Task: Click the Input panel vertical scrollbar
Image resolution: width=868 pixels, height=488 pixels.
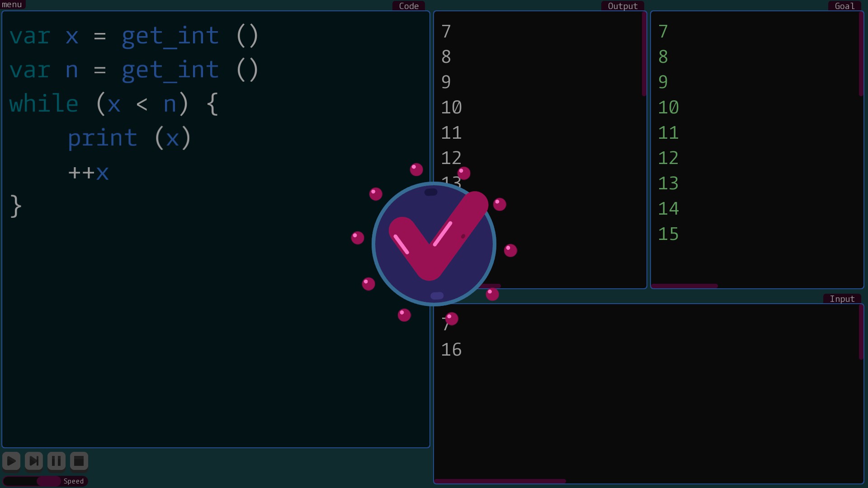Action: [861, 332]
